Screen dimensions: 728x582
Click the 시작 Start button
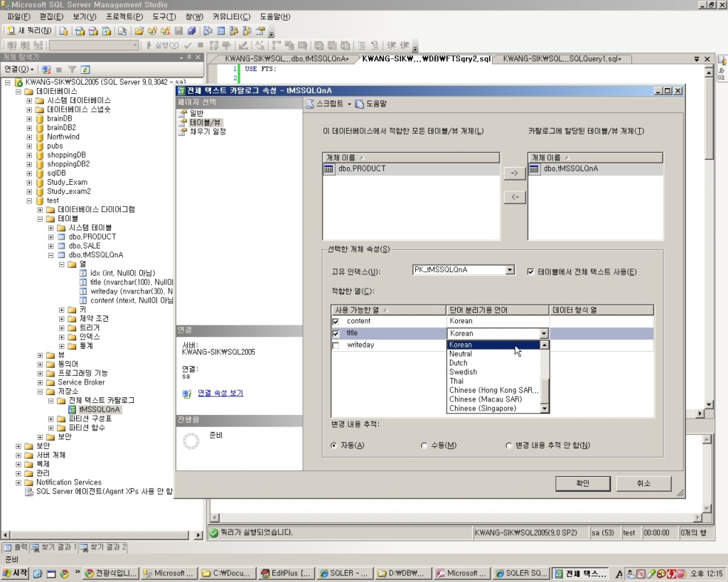(x=15, y=573)
